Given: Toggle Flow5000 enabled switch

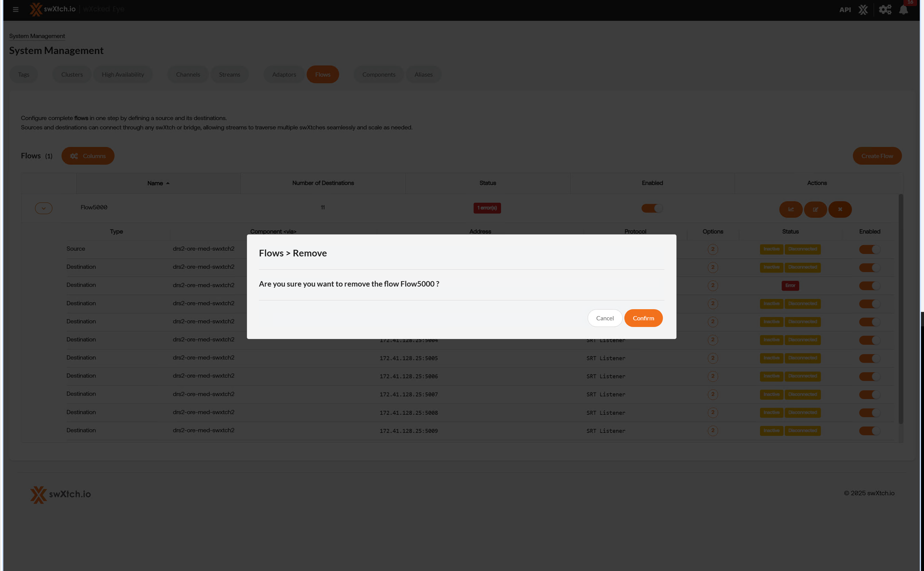Looking at the screenshot, I should click(x=652, y=208).
